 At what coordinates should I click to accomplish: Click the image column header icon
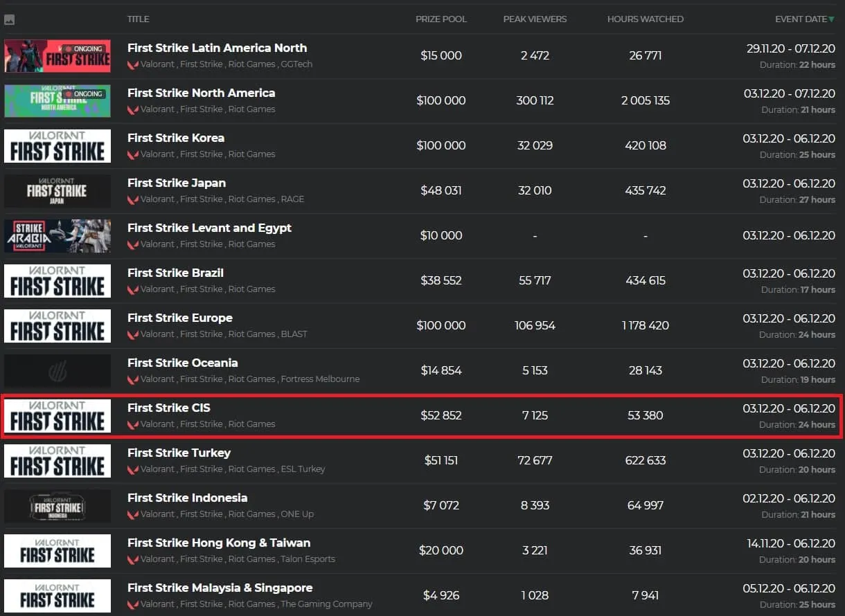(10, 20)
